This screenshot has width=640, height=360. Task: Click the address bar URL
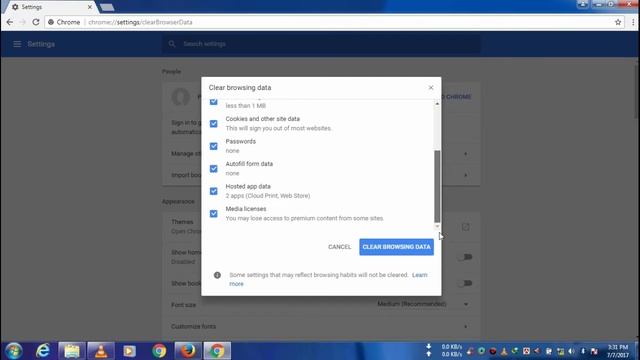140,22
